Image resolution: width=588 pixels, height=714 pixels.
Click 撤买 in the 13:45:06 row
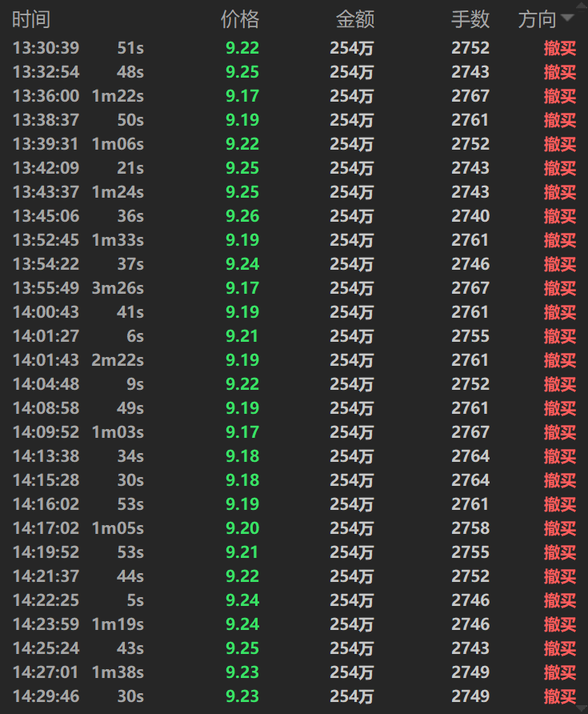coord(560,216)
